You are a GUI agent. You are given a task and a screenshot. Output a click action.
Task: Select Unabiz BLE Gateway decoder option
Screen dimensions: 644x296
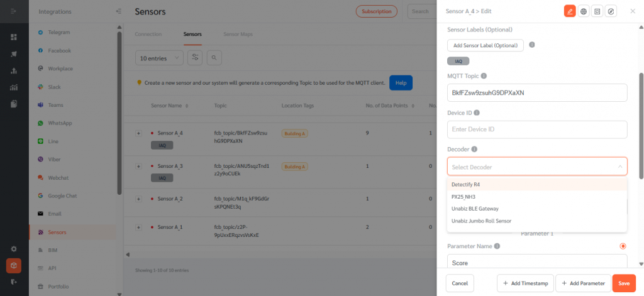pos(475,209)
